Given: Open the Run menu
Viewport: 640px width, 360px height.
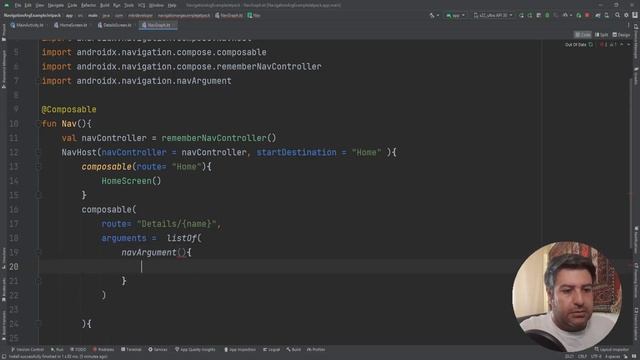Looking at the screenshot, I should click(117, 5).
